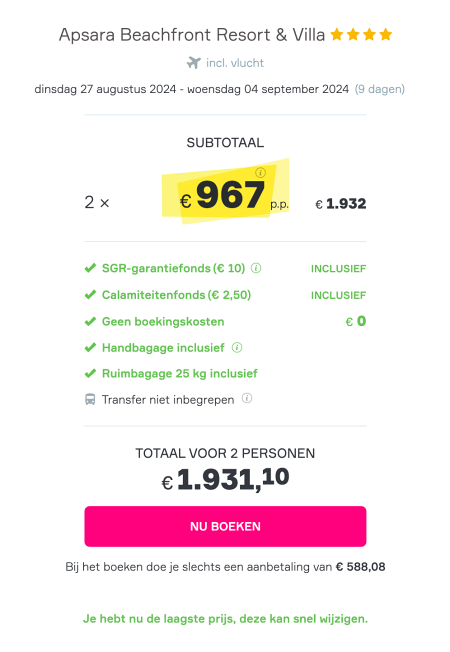Click the (9 dagen) duration text
The image size is (450, 652).
(x=380, y=89)
